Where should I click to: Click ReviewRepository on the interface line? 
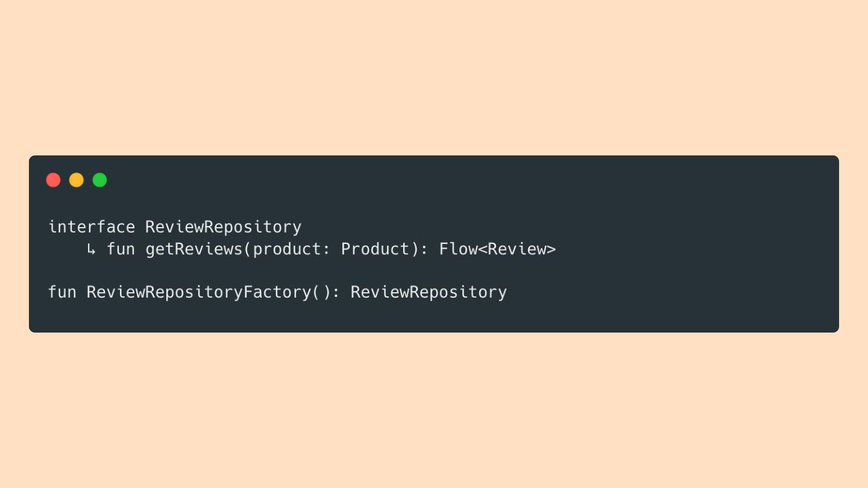[223, 227]
